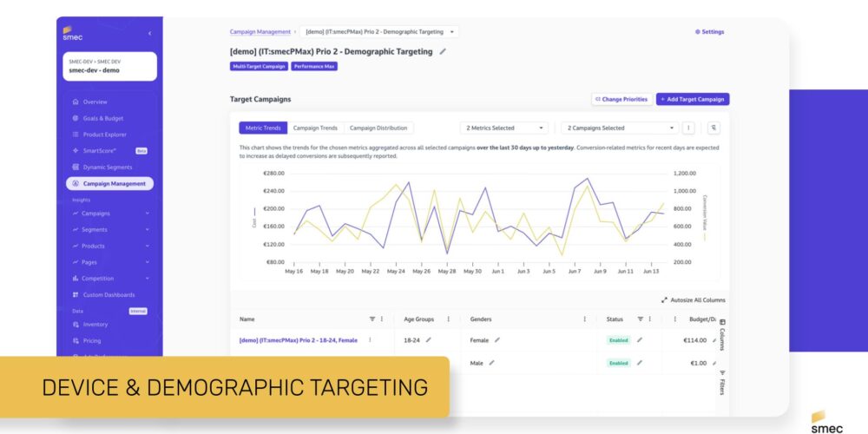Expand the Campaigns insights section
Screen dimensions: 868x434
point(109,214)
